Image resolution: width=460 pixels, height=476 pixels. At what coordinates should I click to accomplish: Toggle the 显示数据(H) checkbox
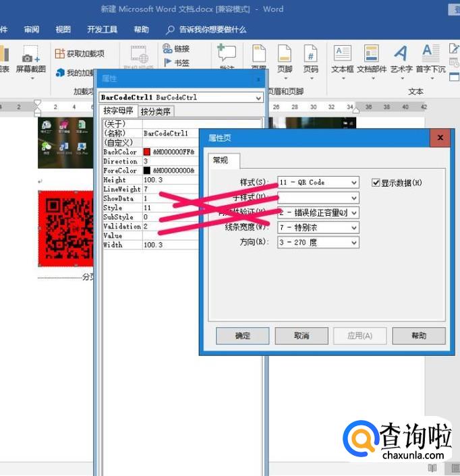[376, 183]
